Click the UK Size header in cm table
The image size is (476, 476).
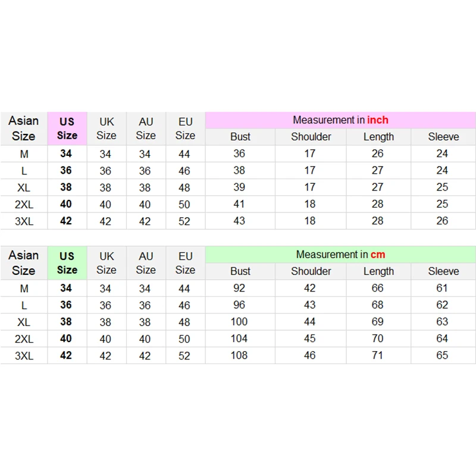[107, 263]
